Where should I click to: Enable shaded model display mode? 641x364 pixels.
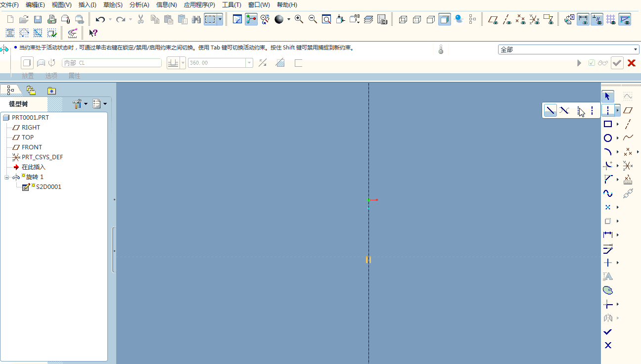point(445,19)
